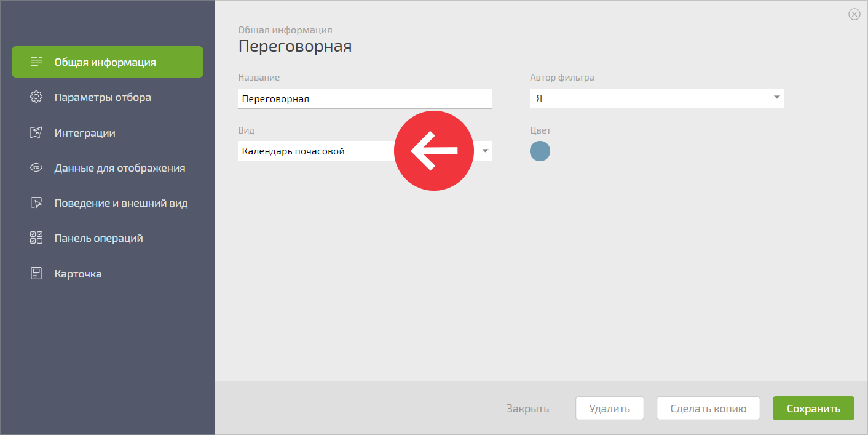Click the Сохранить button
Screen dimensions: 868x435
click(813, 409)
